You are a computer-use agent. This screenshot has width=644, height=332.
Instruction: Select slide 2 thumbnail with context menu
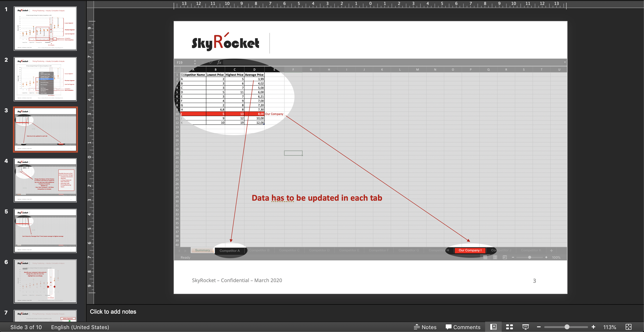tap(45, 79)
